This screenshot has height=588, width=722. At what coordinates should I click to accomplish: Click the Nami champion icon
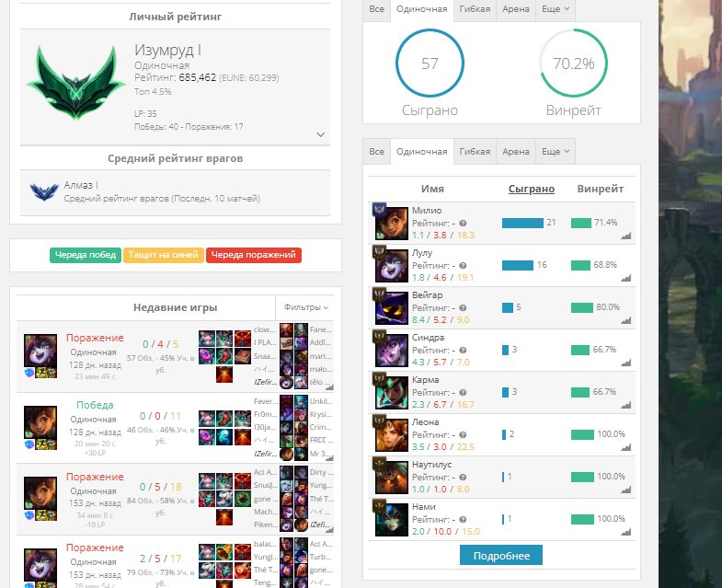[x=392, y=520]
